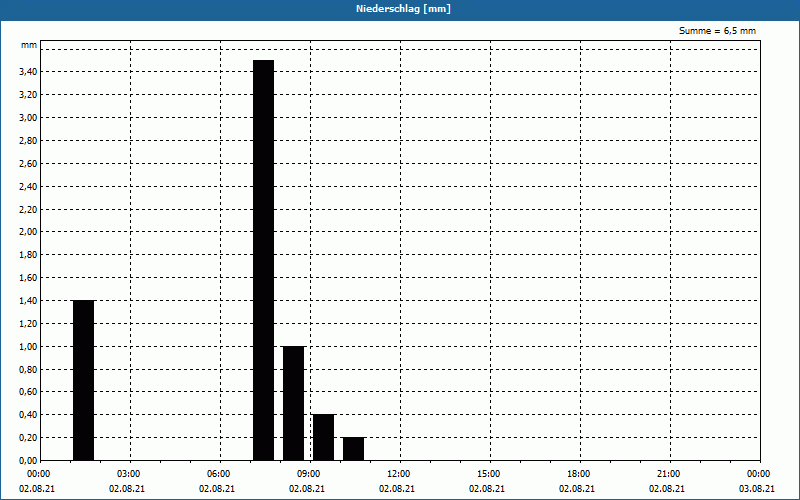Screen dimensions: 800x500
Task: Click the 18:00 time label on the x-axis
Action: tap(579, 474)
